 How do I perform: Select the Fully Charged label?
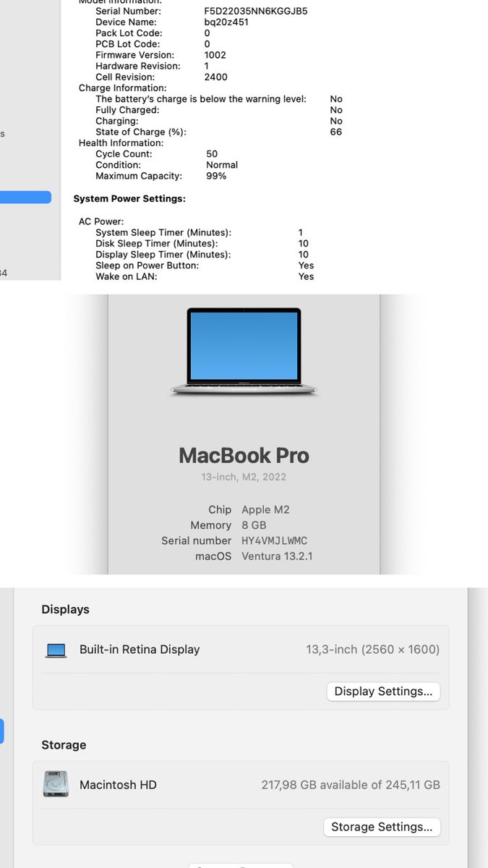[127, 110]
